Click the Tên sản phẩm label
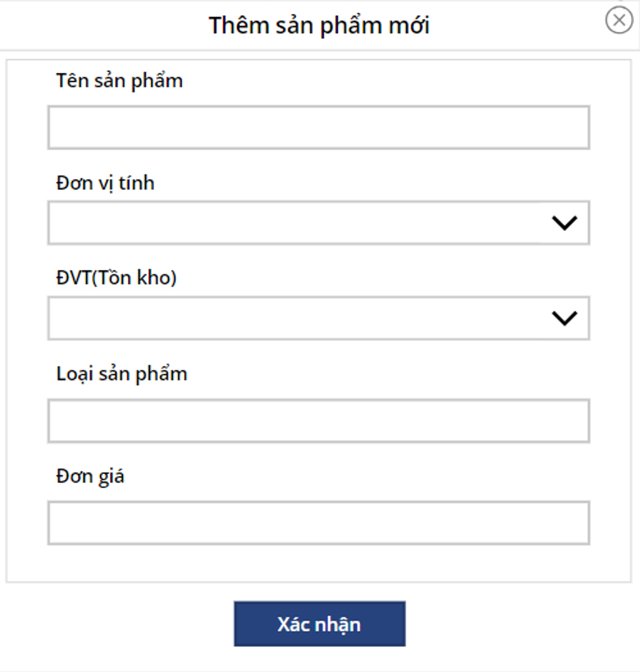 click(x=119, y=81)
